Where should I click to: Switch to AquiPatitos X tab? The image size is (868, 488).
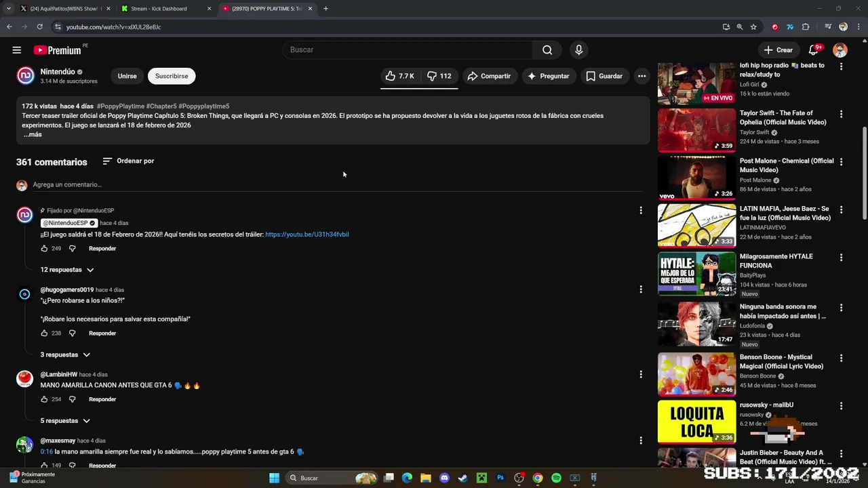[64, 9]
